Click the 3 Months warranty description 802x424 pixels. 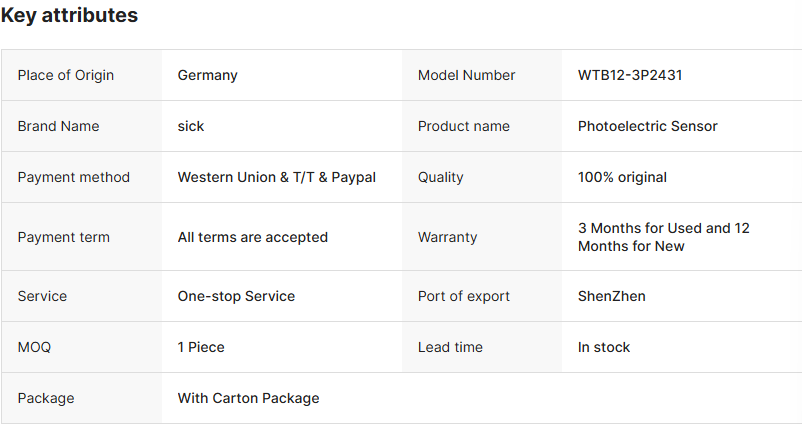coord(663,237)
